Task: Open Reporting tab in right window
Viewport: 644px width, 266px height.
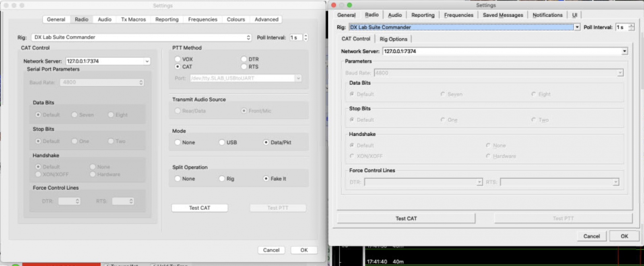Action: click(423, 15)
